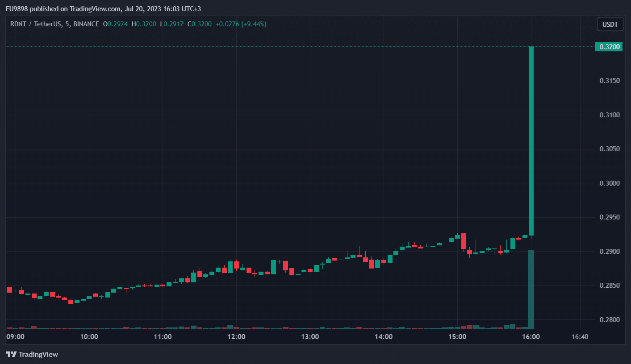Click the 0.3000 price axis label
Image resolution: width=631 pixels, height=364 pixels.
610,183
